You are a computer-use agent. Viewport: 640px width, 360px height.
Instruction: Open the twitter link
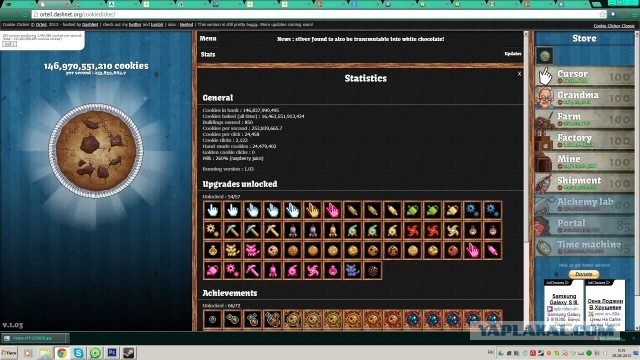(135, 25)
